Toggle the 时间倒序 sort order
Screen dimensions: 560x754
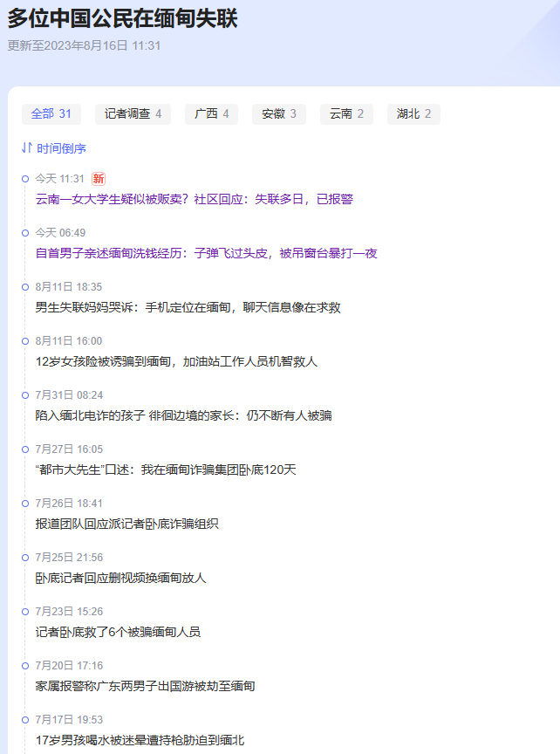(x=54, y=148)
